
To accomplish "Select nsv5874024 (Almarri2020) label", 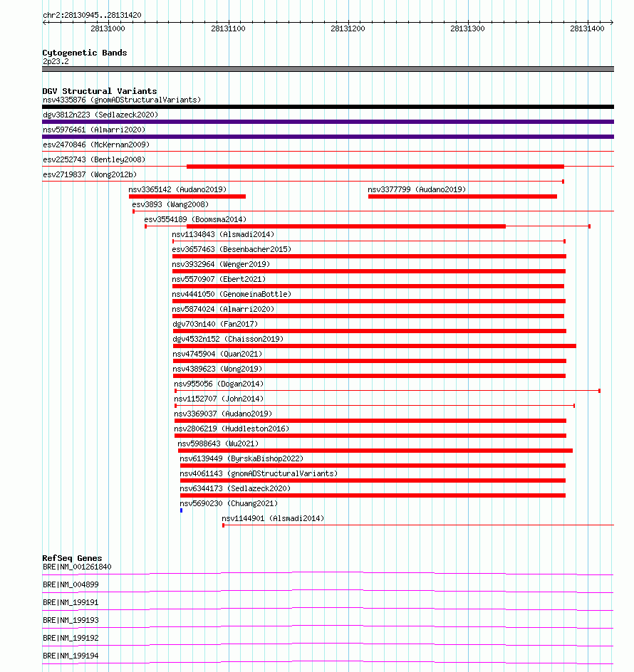I will click(223, 310).
